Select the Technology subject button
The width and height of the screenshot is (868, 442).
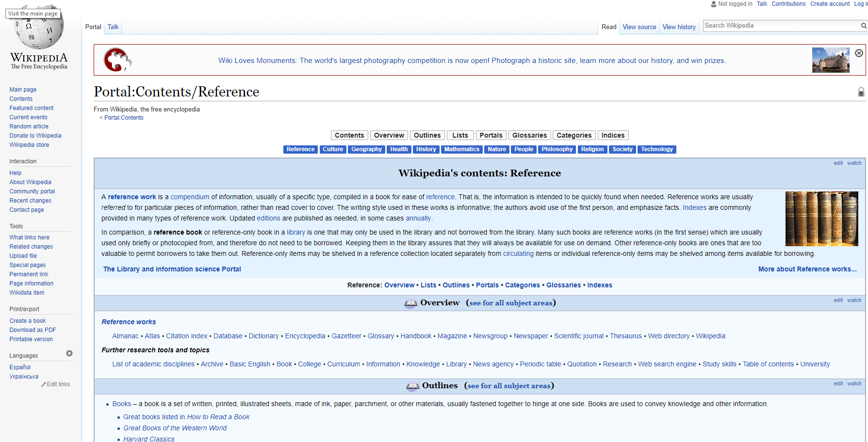click(656, 149)
